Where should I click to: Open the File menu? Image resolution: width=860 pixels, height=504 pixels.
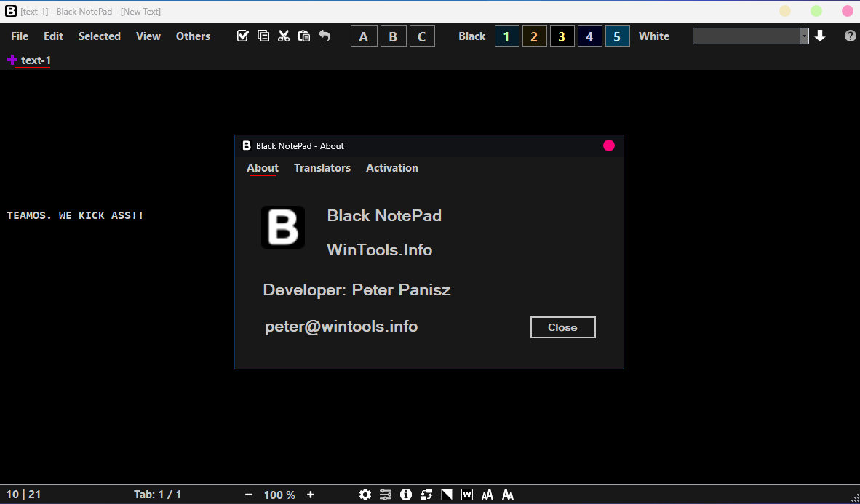(x=20, y=36)
